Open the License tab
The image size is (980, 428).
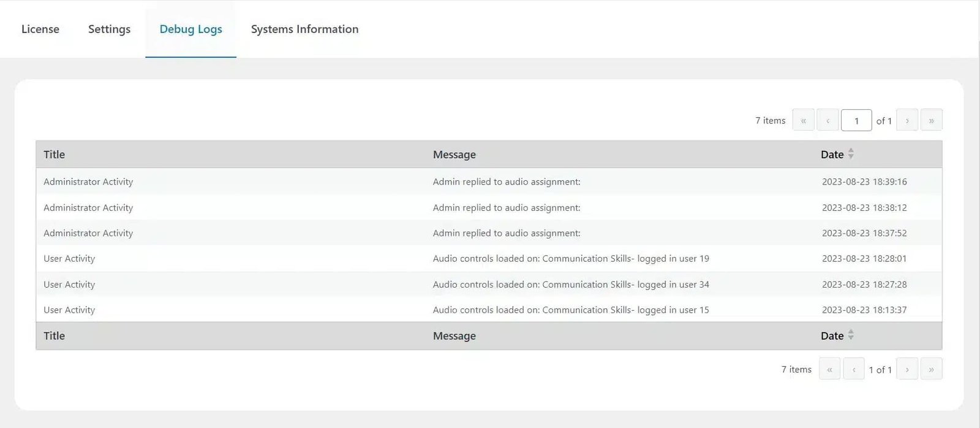(40, 29)
